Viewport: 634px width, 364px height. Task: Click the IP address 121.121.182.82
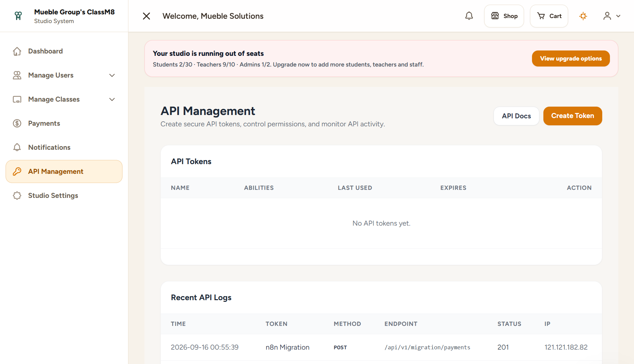tap(566, 347)
